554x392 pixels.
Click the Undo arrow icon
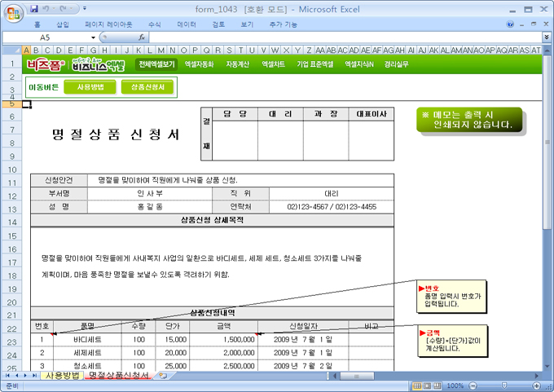(48, 8)
